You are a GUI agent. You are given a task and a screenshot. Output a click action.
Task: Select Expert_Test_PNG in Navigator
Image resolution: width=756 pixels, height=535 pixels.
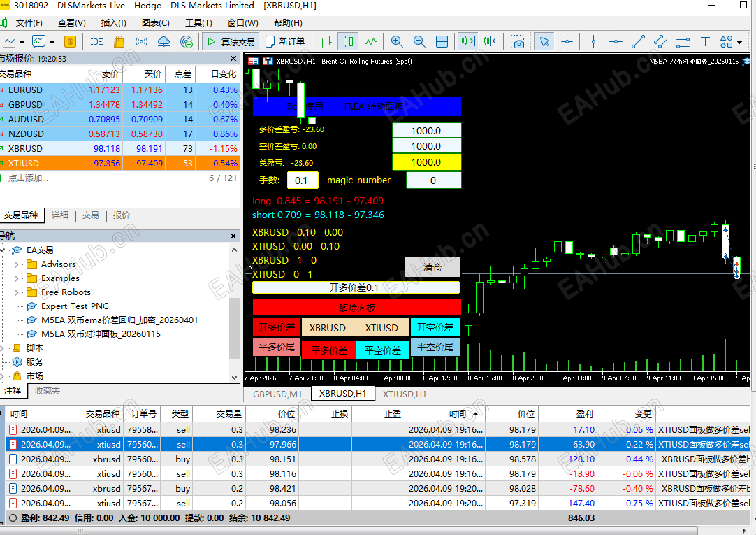(75, 306)
